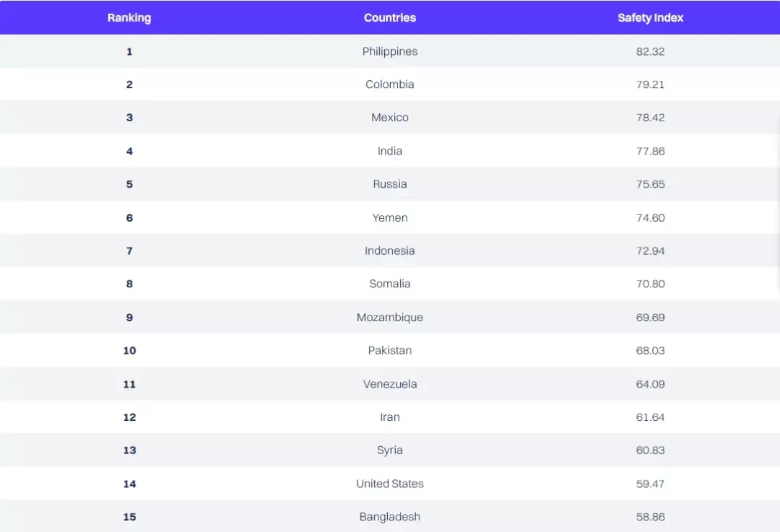Click the Venezuela country cell
The height and width of the screenshot is (532, 780).
point(389,384)
